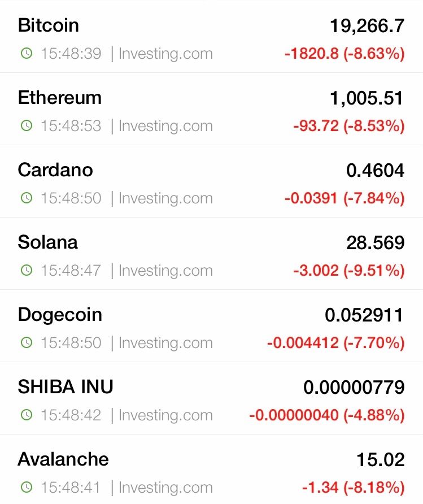Tap Bitcoin's price 19,266.7

(x=367, y=26)
